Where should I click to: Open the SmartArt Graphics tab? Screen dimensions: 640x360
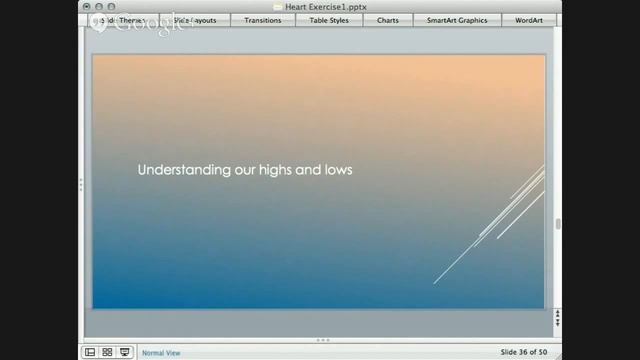coord(457,20)
